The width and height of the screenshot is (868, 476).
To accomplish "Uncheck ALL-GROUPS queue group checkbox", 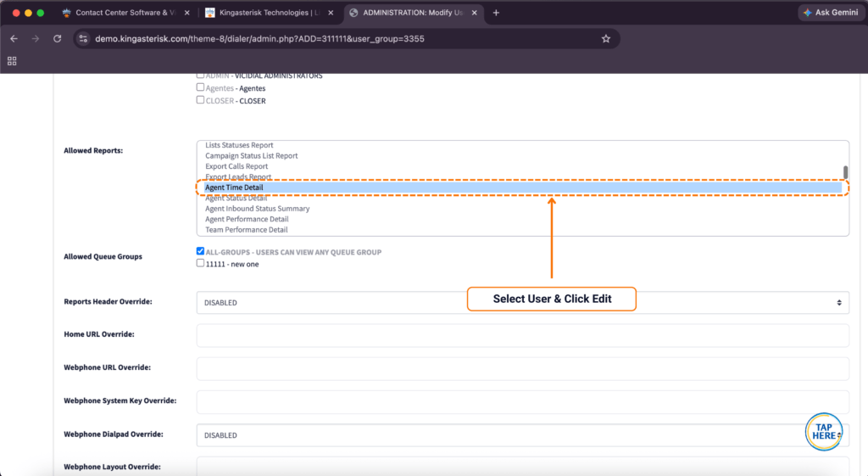I will pyautogui.click(x=200, y=251).
